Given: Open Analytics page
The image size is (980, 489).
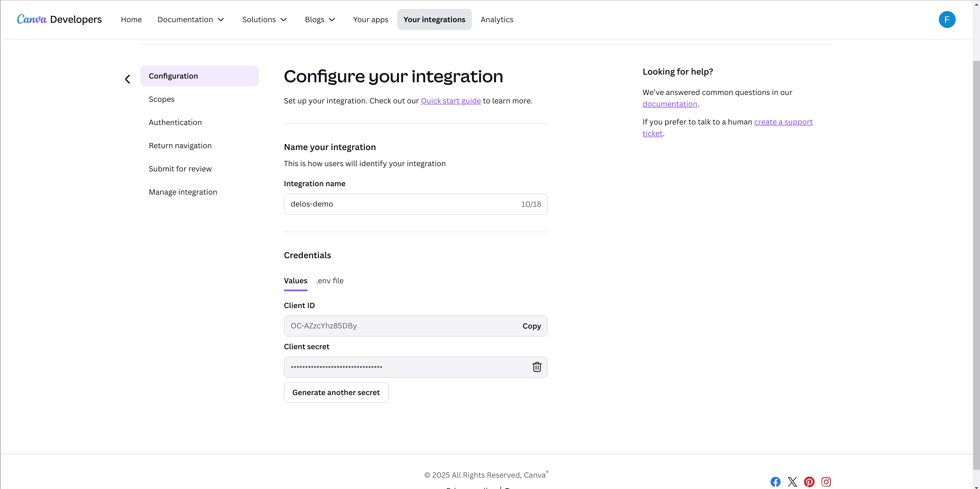Looking at the screenshot, I should pos(497,20).
